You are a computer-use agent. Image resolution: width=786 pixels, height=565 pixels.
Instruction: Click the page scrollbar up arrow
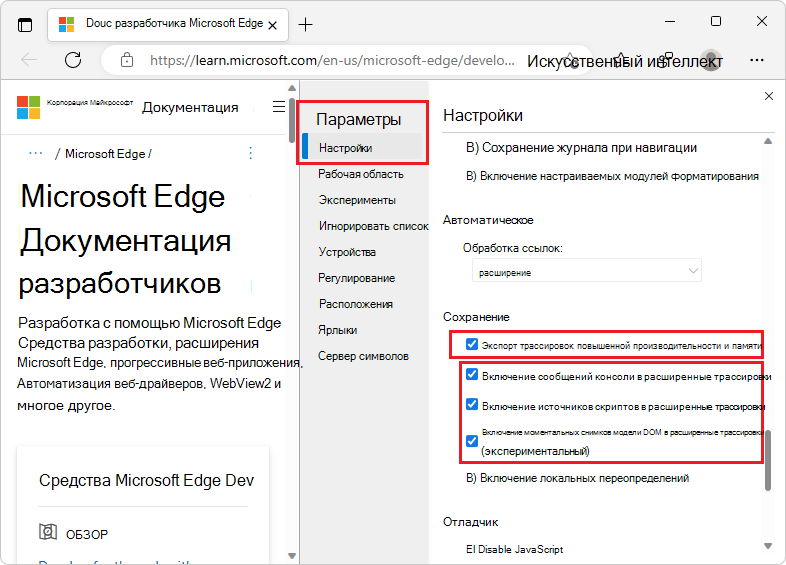click(292, 88)
